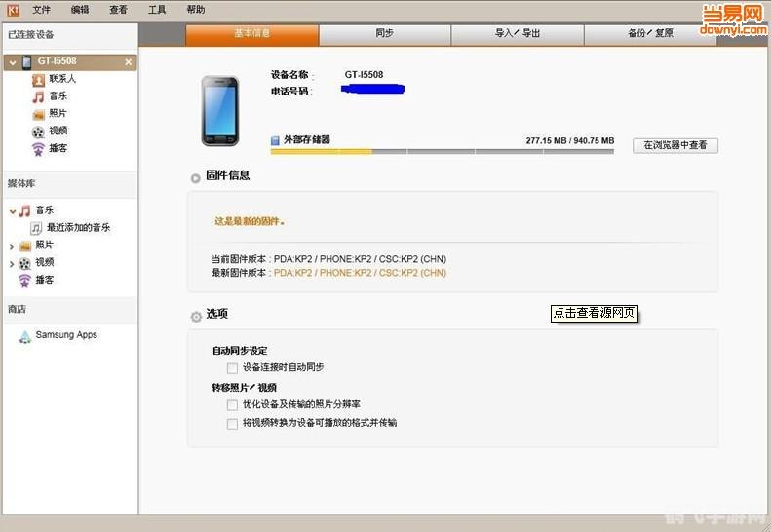The width and height of the screenshot is (771, 532).
Task: Open 照片 photos under the connected device
Action: click(58, 114)
